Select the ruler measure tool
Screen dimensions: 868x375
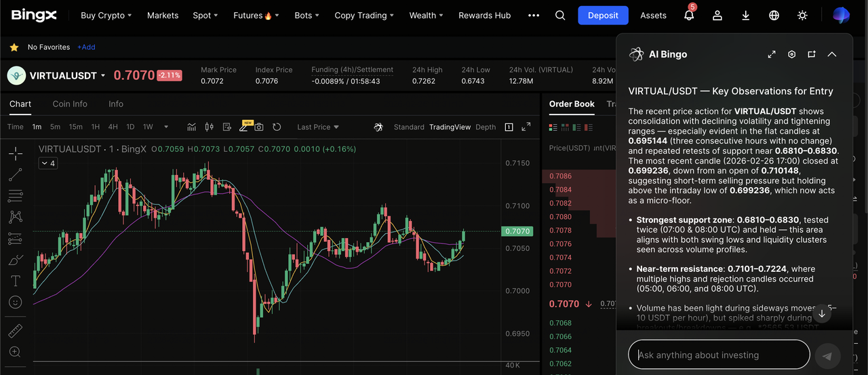15,331
